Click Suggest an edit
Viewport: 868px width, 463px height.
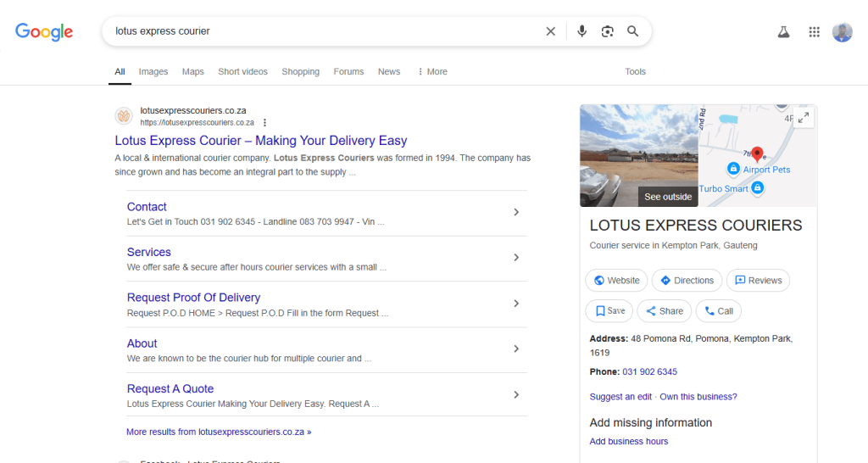tap(620, 397)
